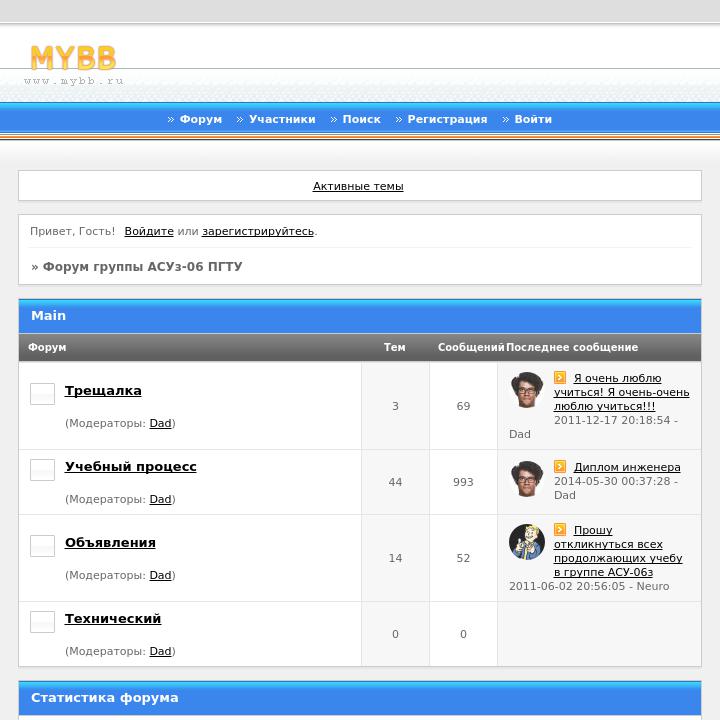The image size is (720, 720).
Task: Click Технический forum status icon
Action: pyautogui.click(x=42, y=622)
